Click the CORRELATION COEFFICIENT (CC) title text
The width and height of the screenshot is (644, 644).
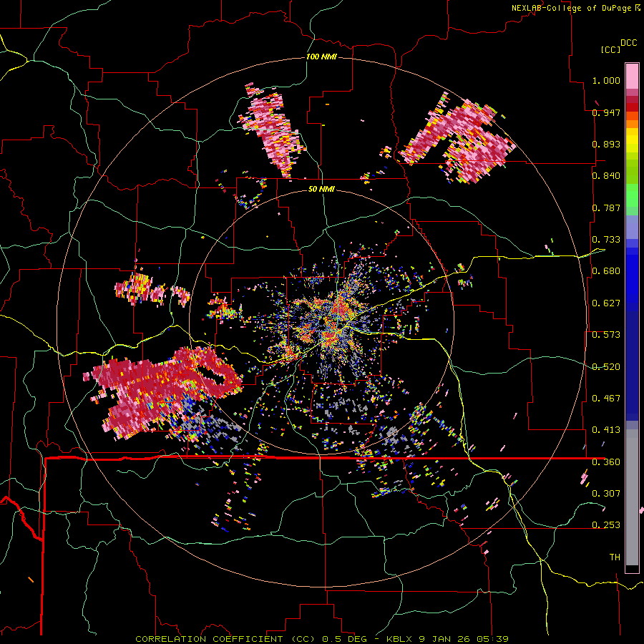point(225,639)
